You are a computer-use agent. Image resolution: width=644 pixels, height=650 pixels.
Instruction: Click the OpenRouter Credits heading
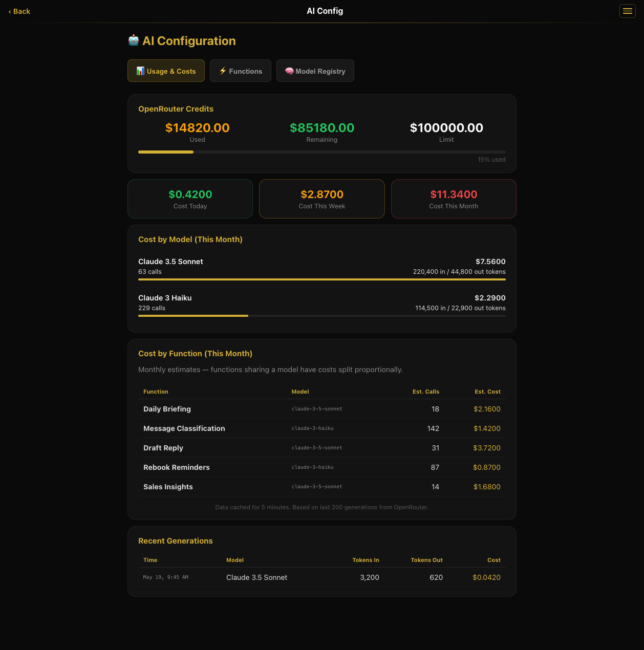pyautogui.click(x=176, y=109)
